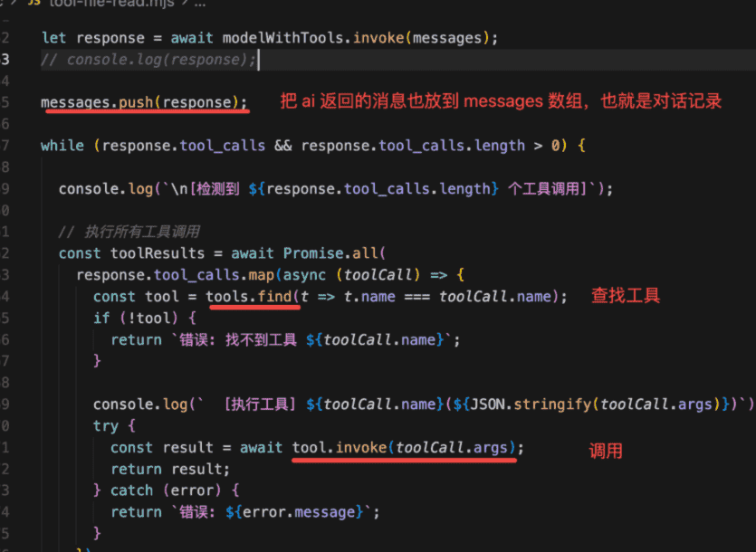This screenshot has height=552, width=756.
Task: Click the JS file icon in breadcrumb
Action: tap(33, 4)
